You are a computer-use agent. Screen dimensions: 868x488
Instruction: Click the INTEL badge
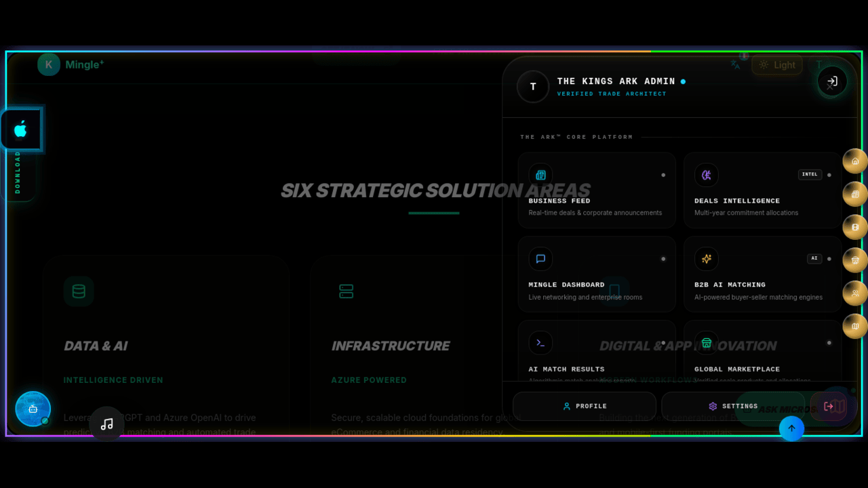coord(810,174)
